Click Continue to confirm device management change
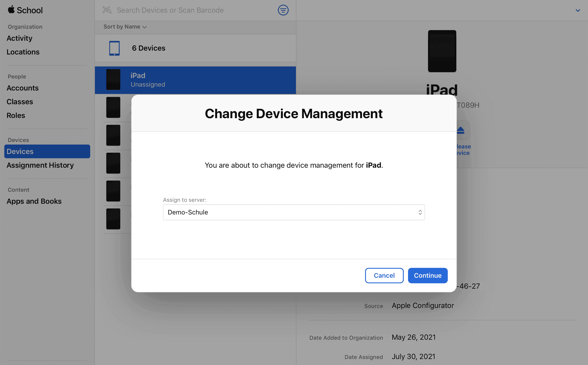This screenshot has width=588, height=365. tap(428, 275)
